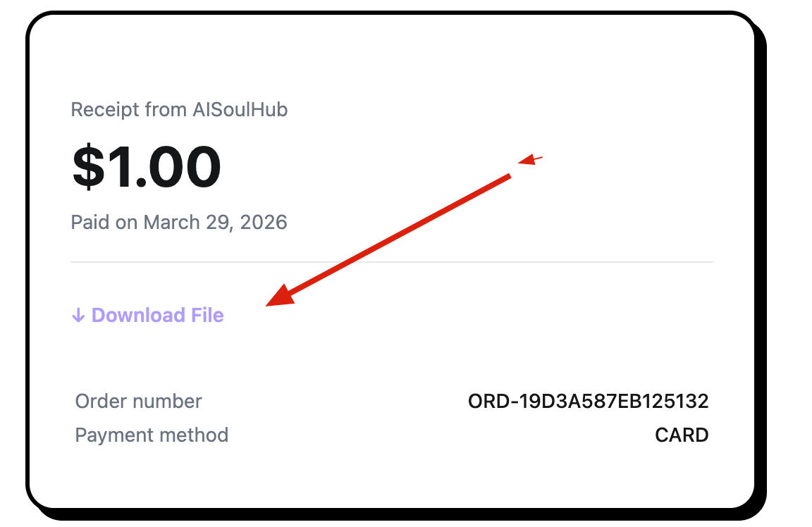812x527 pixels.
Task: Click the large red arrow's arrowhead
Action: (x=279, y=297)
